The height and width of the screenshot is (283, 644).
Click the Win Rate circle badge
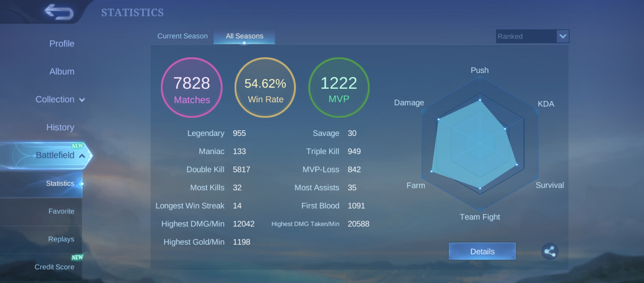tap(265, 88)
